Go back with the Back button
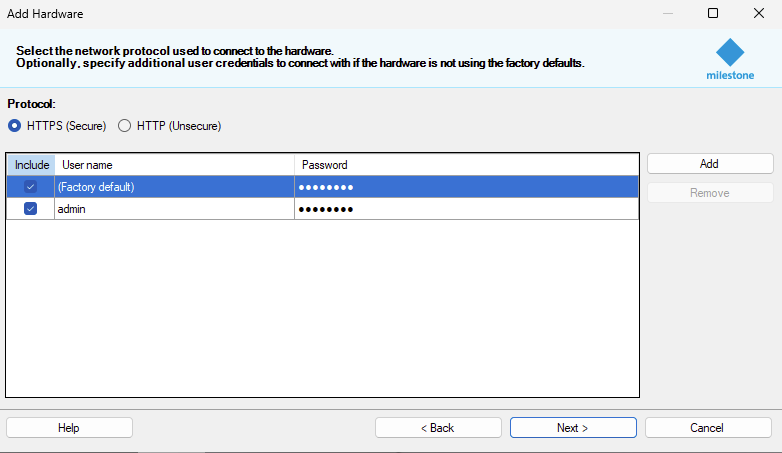The height and width of the screenshot is (453, 782). click(x=438, y=428)
